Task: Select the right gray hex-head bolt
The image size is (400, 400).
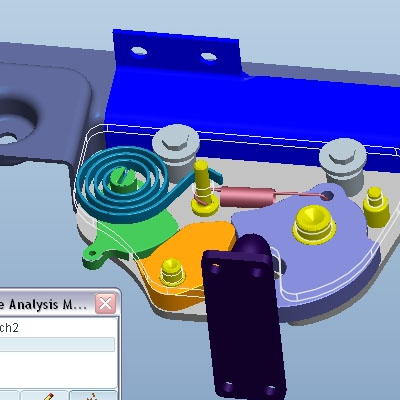Action: [x=343, y=159]
